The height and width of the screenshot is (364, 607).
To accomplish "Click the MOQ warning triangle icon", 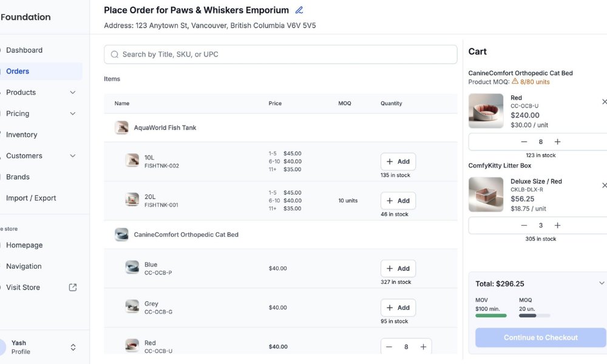I will pyautogui.click(x=515, y=81).
